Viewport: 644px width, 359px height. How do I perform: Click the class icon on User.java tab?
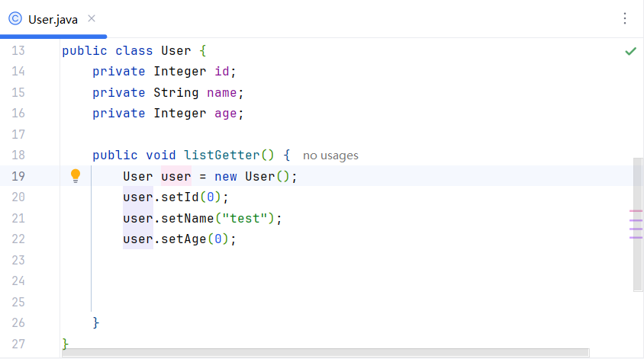(15, 19)
